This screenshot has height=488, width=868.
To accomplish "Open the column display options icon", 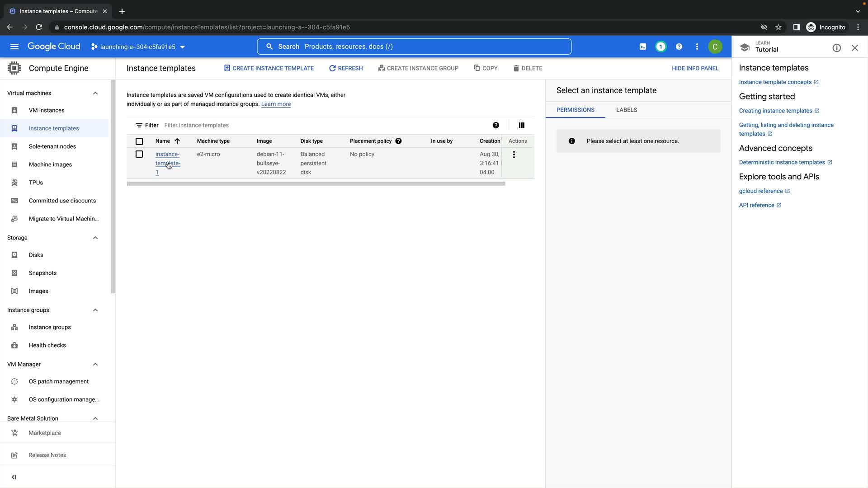I will pos(521,125).
